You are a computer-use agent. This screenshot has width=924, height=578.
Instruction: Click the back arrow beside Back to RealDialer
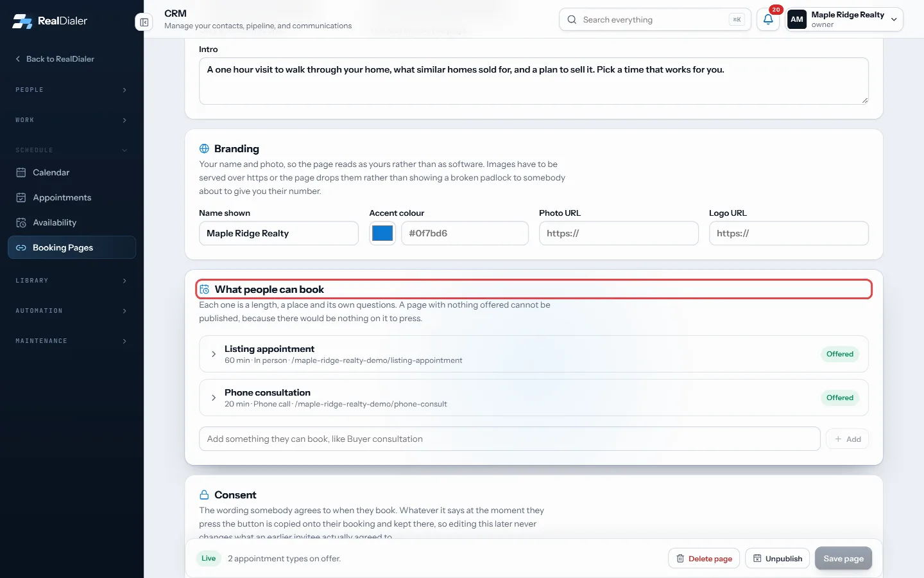tap(18, 59)
